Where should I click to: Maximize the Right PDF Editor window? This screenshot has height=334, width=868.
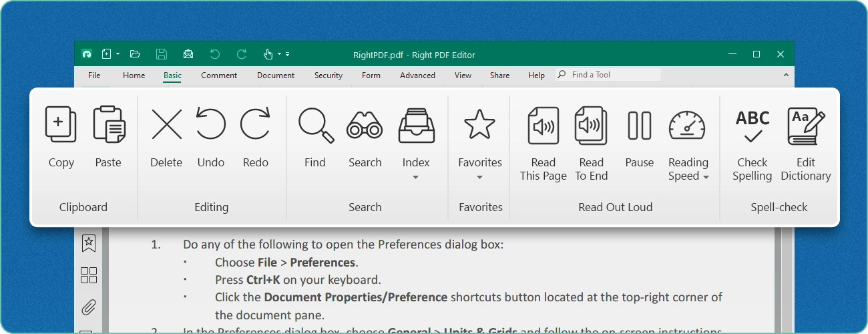click(x=756, y=54)
